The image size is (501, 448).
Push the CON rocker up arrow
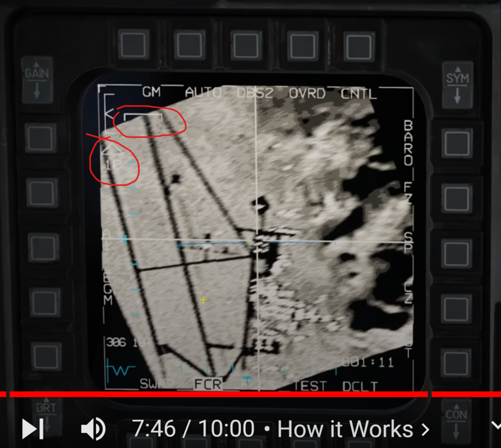click(x=456, y=407)
